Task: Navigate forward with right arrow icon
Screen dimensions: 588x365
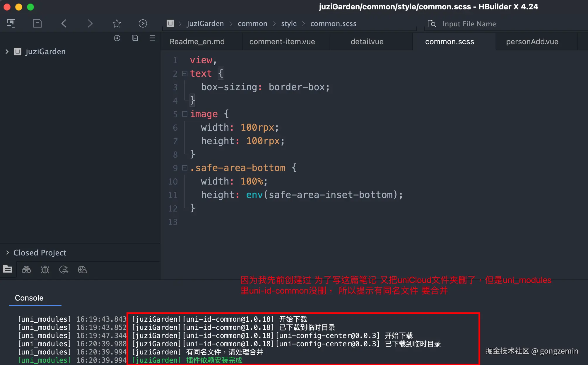Action: click(90, 23)
